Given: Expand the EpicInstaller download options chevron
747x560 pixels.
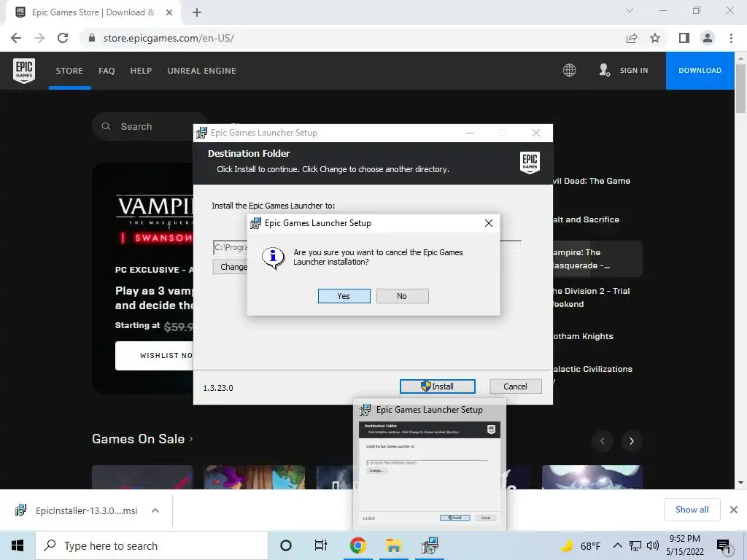Looking at the screenshot, I should (x=155, y=510).
